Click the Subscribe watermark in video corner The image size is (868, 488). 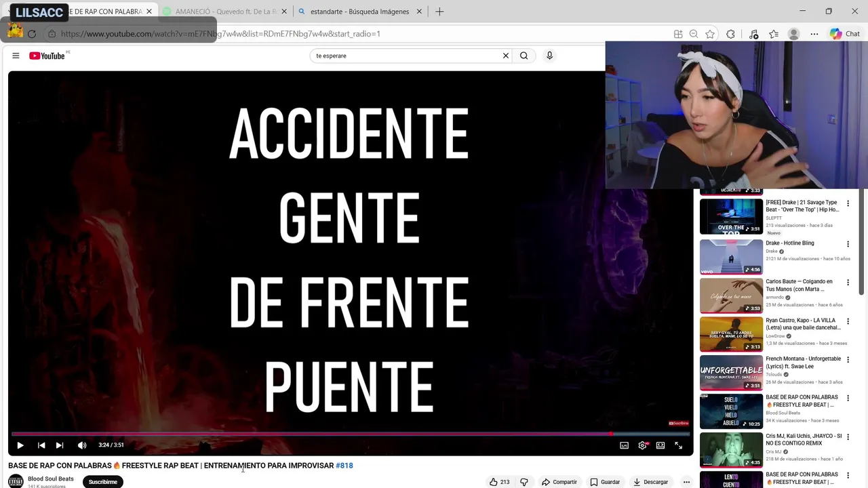click(679, 424)
